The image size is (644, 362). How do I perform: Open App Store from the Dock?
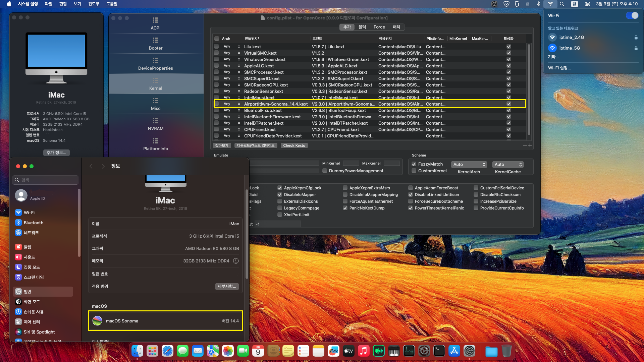tap(454, 351)
